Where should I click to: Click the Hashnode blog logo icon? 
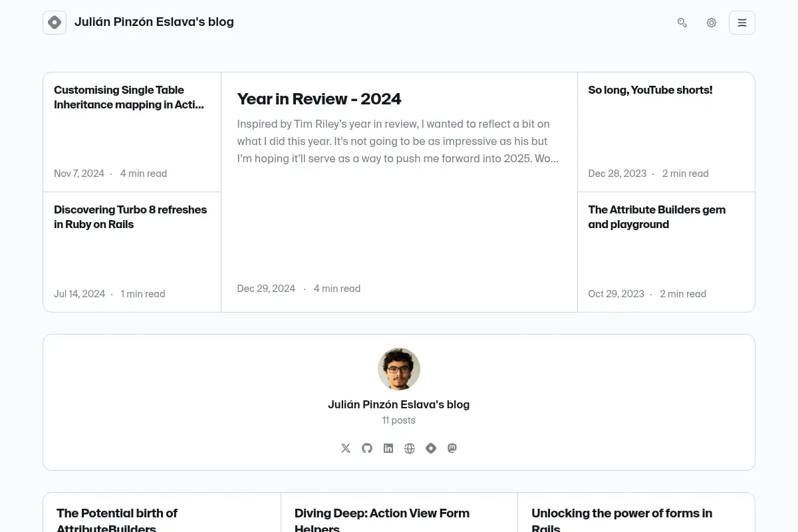[x=55, y=23]
